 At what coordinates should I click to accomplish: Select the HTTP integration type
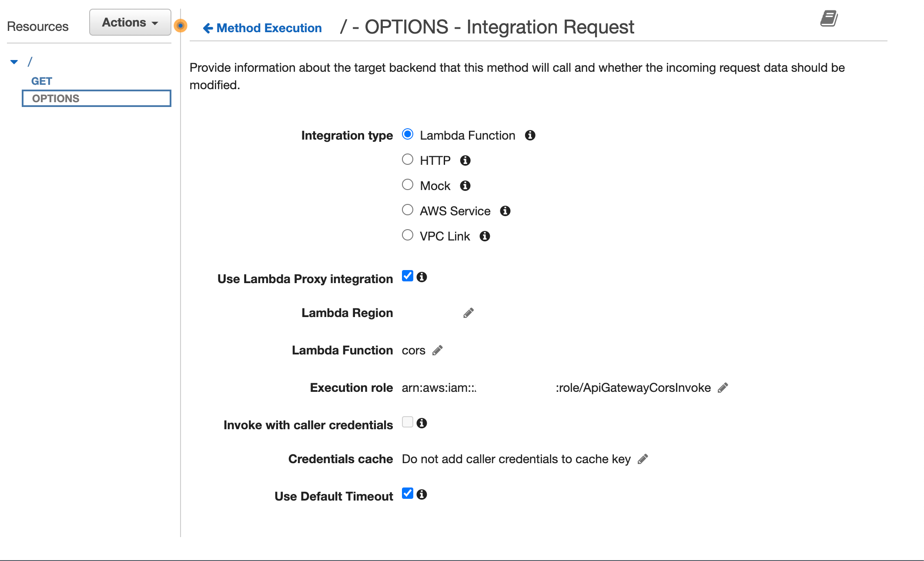[408, 159]
